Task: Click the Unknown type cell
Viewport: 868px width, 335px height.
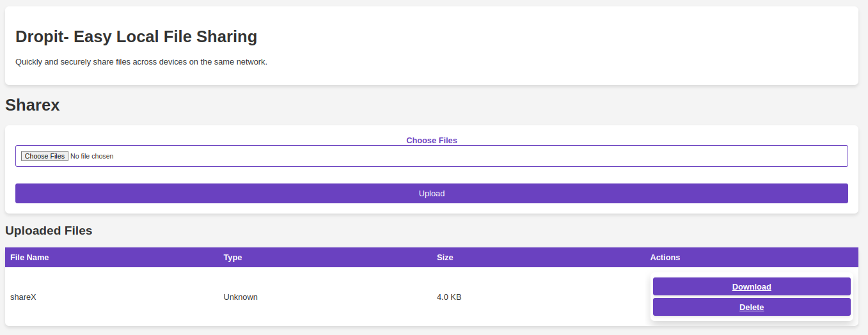Action: [241, 297]
